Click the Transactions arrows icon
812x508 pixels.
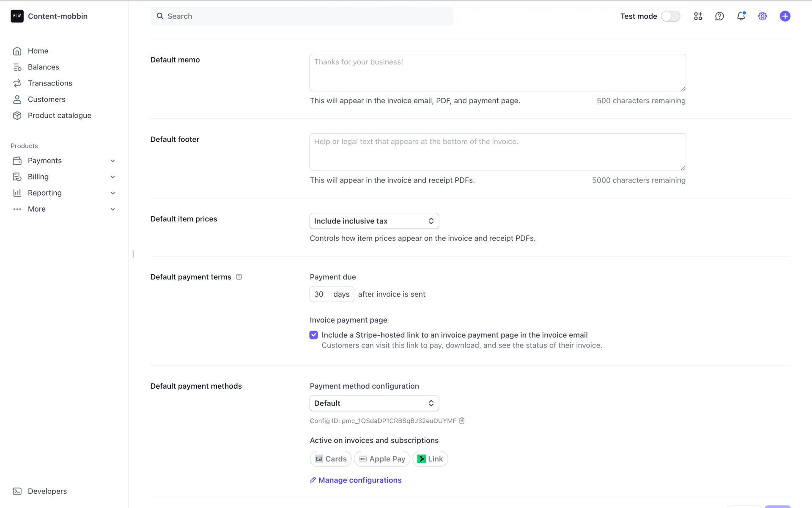click(17, 83)
